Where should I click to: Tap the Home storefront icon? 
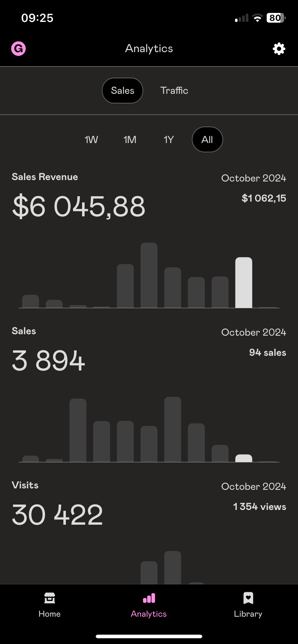click(x=50, y=598)
